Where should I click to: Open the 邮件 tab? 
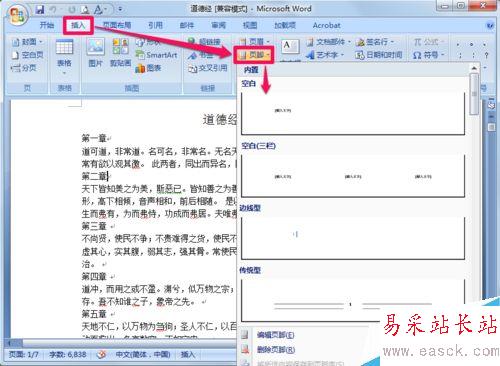[x=187, y=25]
